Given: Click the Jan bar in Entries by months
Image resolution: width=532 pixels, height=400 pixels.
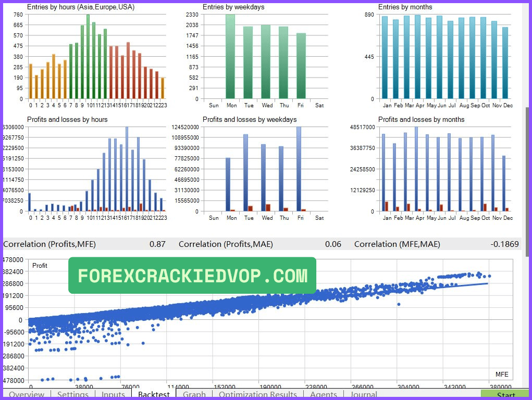Looking at the screenshot, I should (x=385, y=57).
